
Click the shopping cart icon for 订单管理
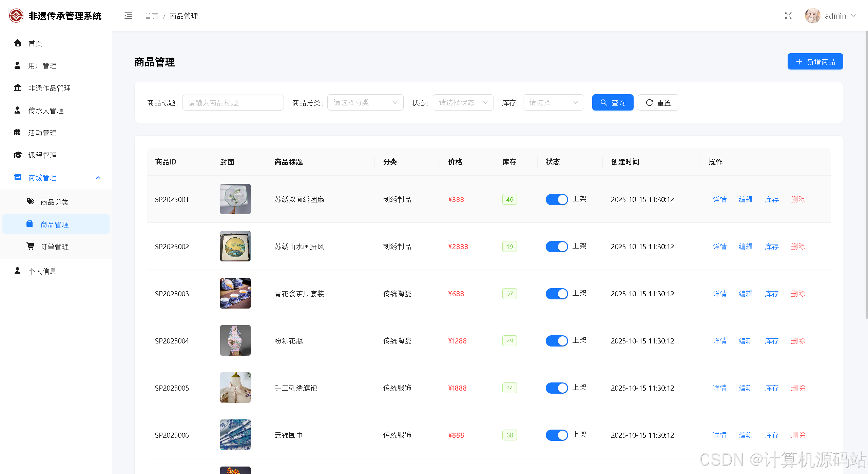pos(31,246)
